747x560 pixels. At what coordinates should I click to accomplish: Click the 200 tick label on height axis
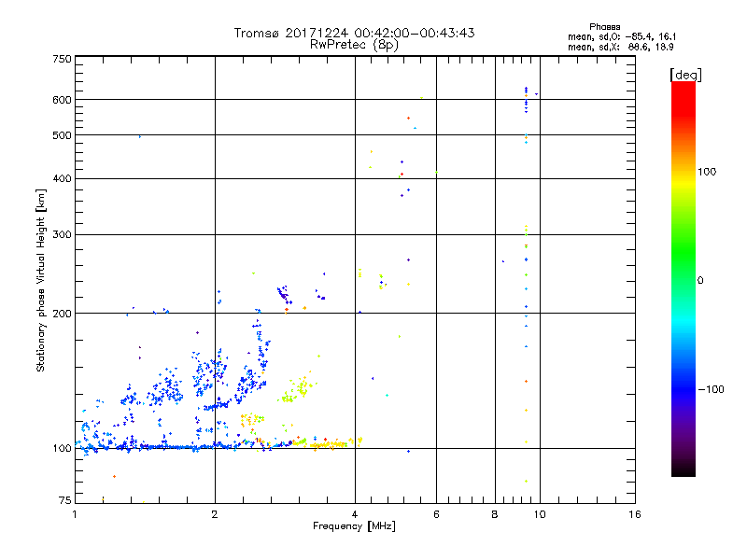point(62,314)
